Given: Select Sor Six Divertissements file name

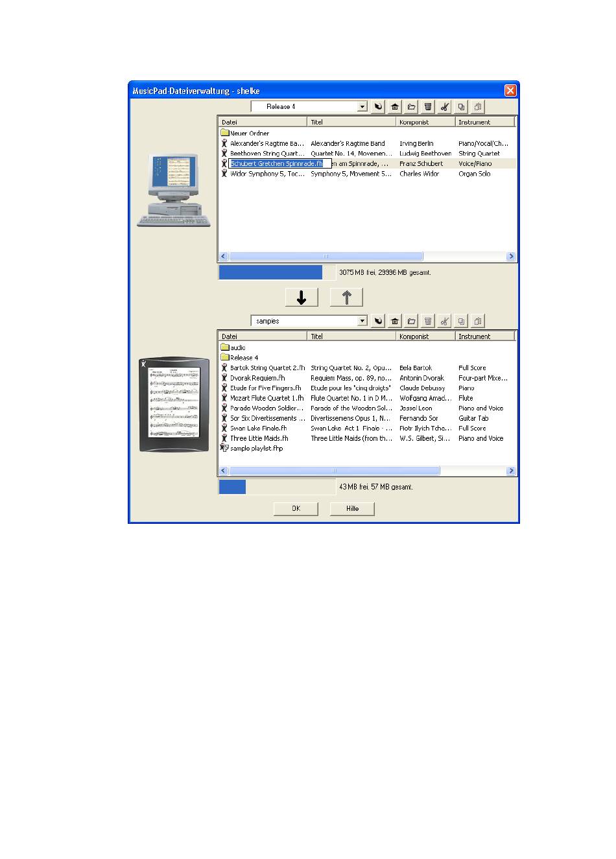Looking at the screenshot, I should point(267,418).
